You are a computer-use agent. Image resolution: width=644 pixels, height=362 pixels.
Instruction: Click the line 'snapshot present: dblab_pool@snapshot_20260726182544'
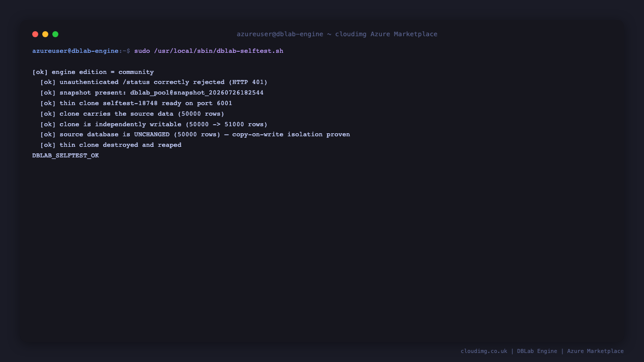[152, 93]
